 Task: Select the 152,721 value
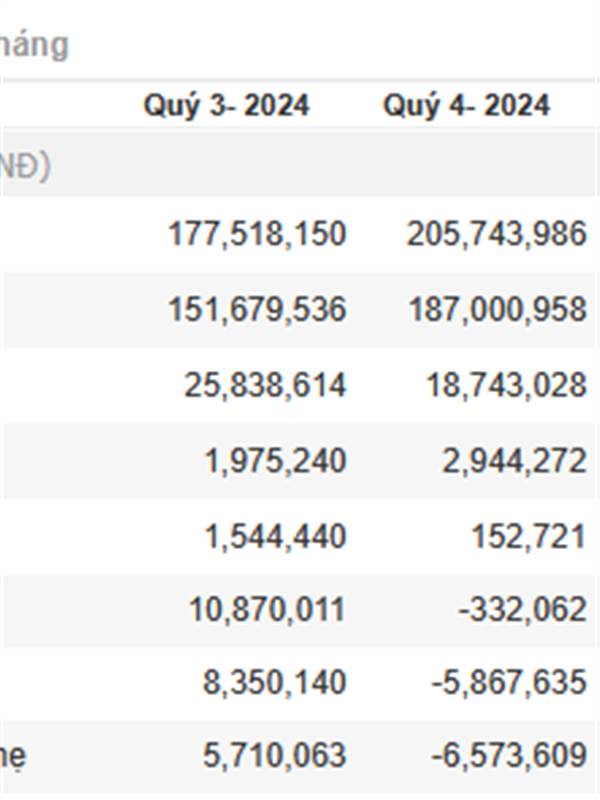click(529, 537)
